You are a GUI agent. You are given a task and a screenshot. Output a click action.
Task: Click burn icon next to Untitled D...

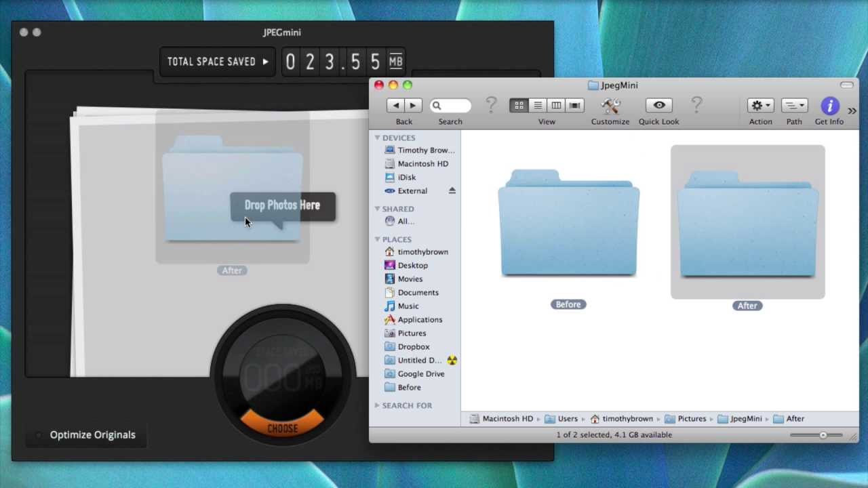tap(452, 361)
